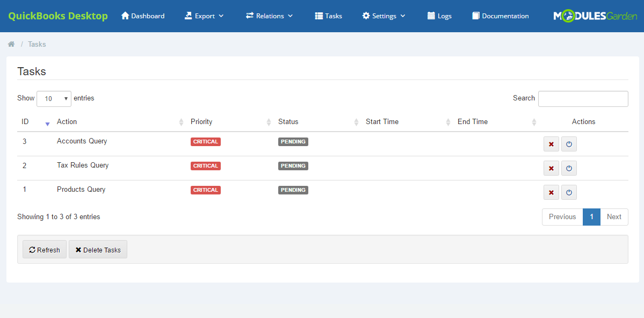Click the Refresh button
The image size is (644, 318).
tap(45, 250)
